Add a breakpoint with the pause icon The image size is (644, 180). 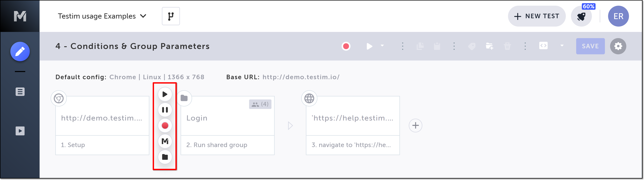coord(165,110)
